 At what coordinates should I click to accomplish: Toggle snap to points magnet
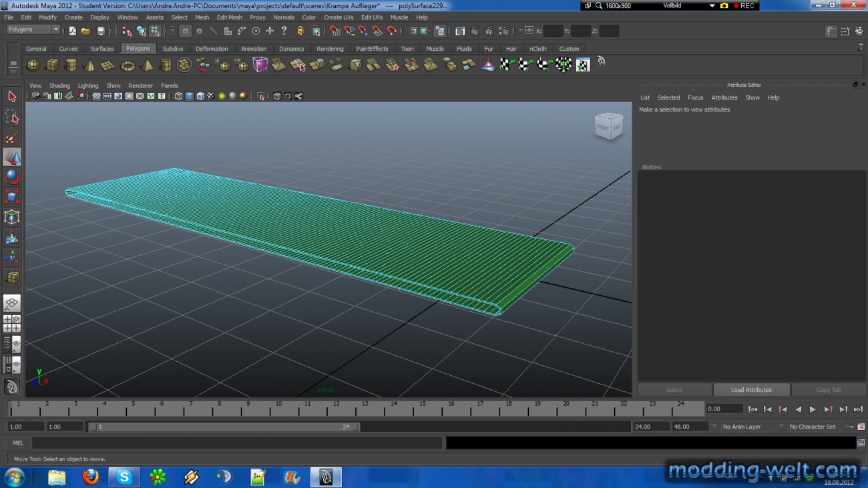point(363,31)
